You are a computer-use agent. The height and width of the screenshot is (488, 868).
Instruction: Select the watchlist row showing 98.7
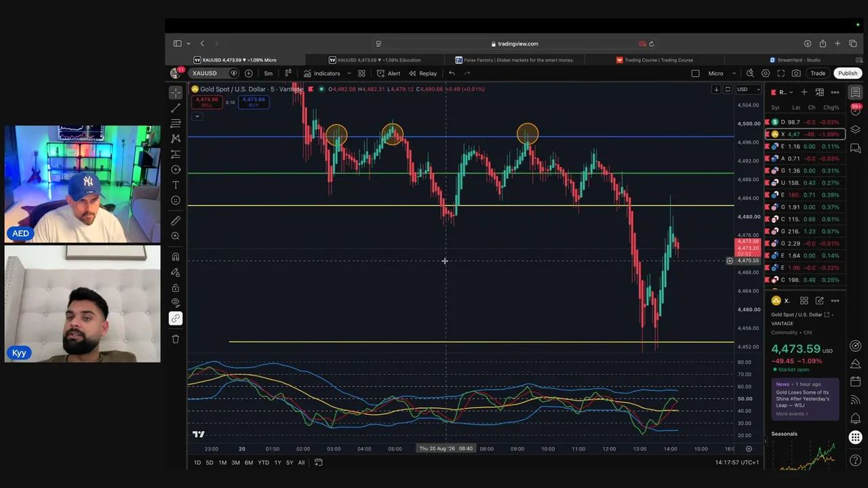click(805, 122)
